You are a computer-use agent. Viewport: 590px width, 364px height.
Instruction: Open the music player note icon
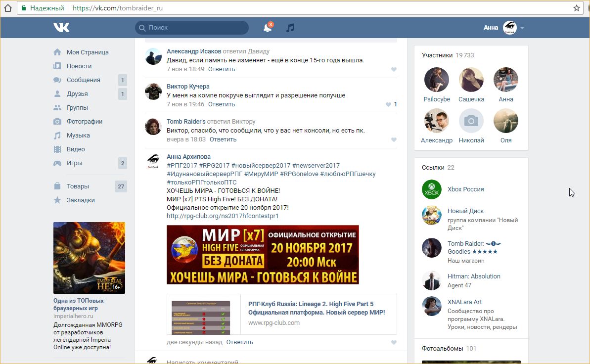(x=290, y=28)
